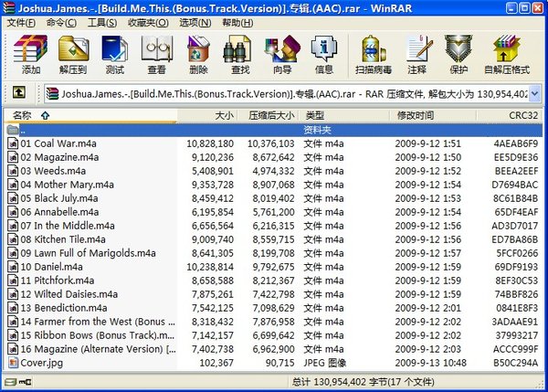This screenshot has height=392, width=548.
Task: Click the JPEG 图像 type cell
Action: (324, 363)
